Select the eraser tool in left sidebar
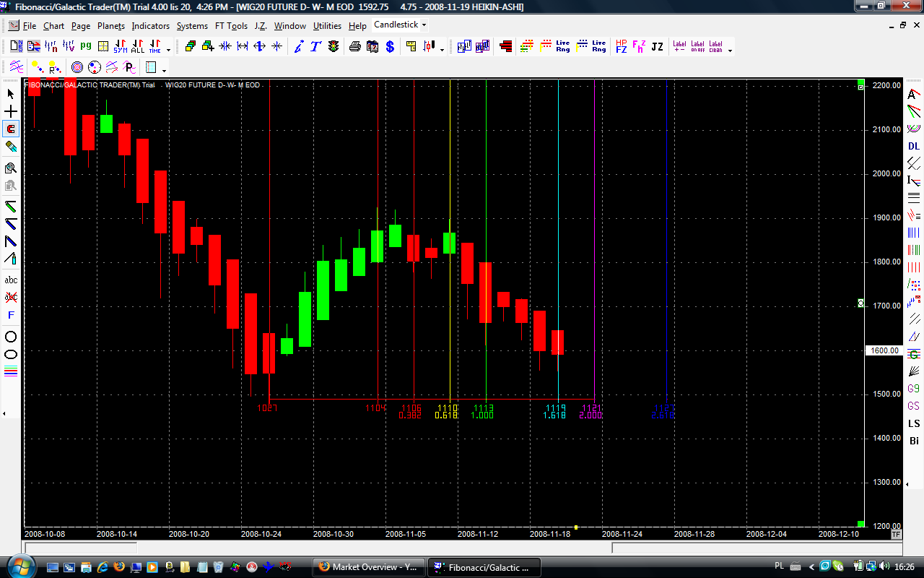Viewport: 924px width, 578px height. pyautogui.click(x=11, y=146)
